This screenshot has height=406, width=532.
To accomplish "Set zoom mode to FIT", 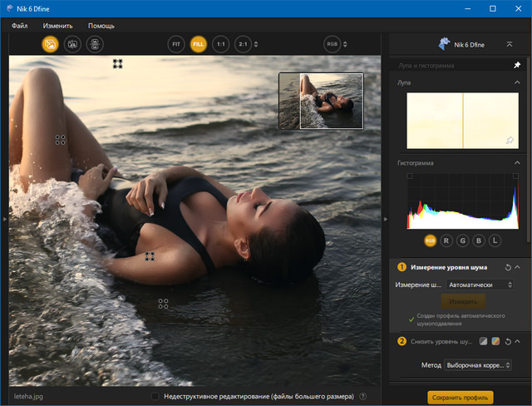I will point(176,44).
